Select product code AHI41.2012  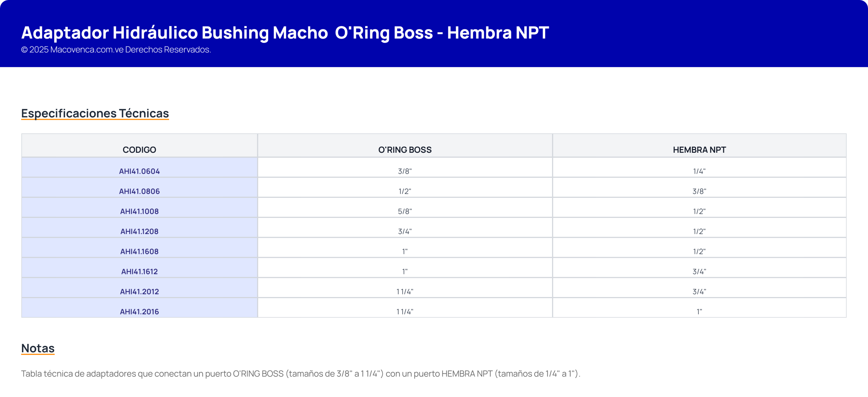point(139,291)
